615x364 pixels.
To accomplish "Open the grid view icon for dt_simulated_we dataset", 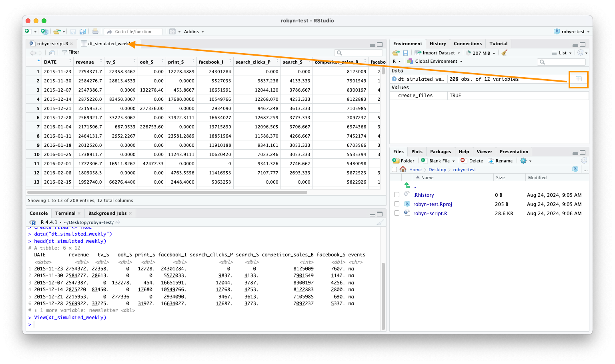I will coord(579,79).
